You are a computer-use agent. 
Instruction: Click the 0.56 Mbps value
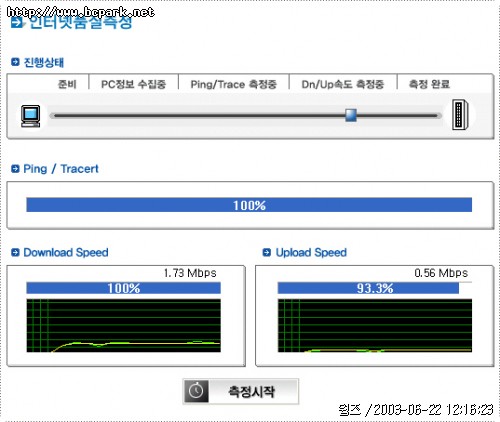click(441, 273)
